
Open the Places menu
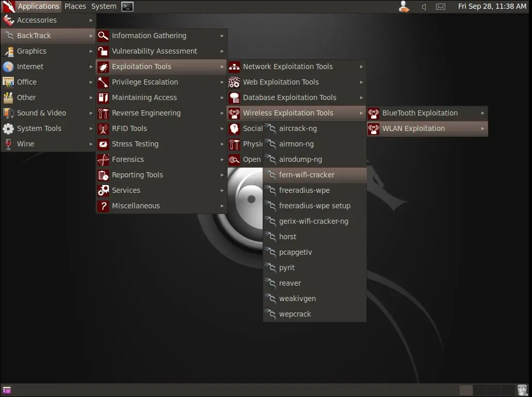pos(75,6)
